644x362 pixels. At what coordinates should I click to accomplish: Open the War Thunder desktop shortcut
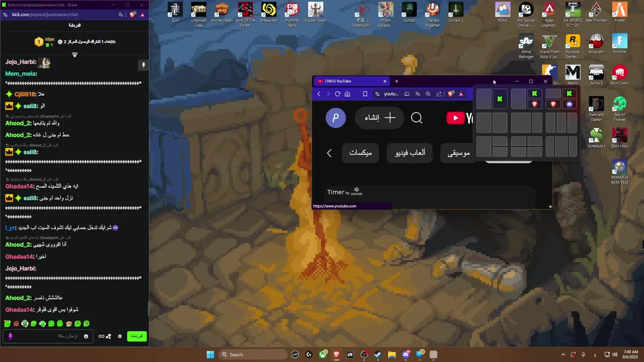(x=596, y=13)
